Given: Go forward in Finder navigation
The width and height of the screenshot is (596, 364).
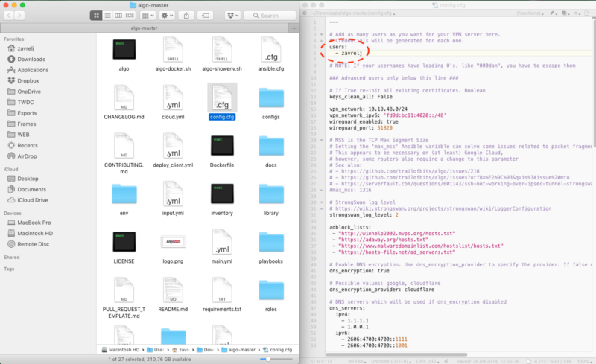Looking at the screenshot, I should [19, 16].
